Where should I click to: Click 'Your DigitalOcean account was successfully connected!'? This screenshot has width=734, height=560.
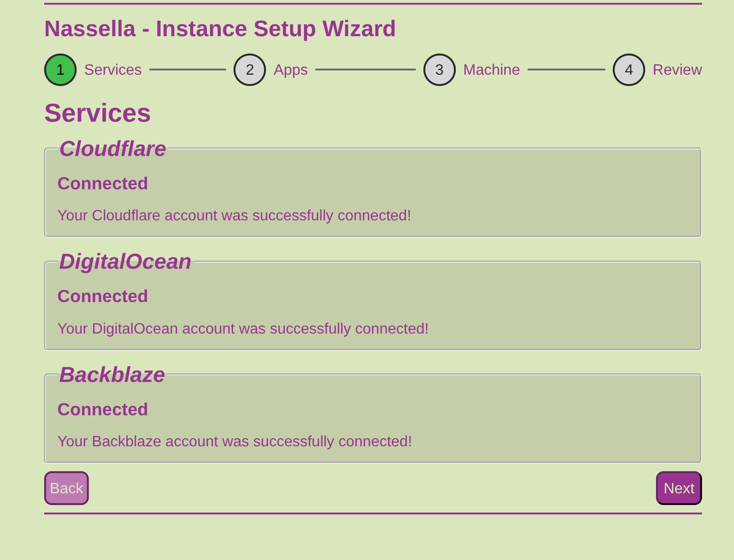(243, 328)
